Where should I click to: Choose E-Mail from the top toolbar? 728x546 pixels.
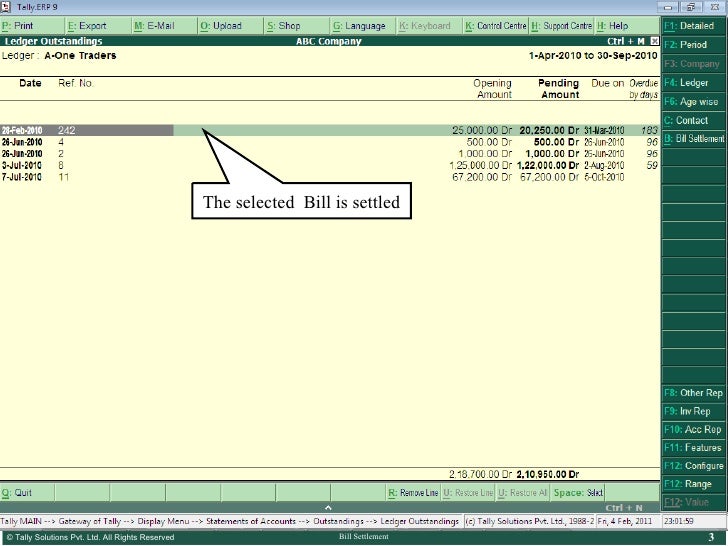(x=164, y=26)
